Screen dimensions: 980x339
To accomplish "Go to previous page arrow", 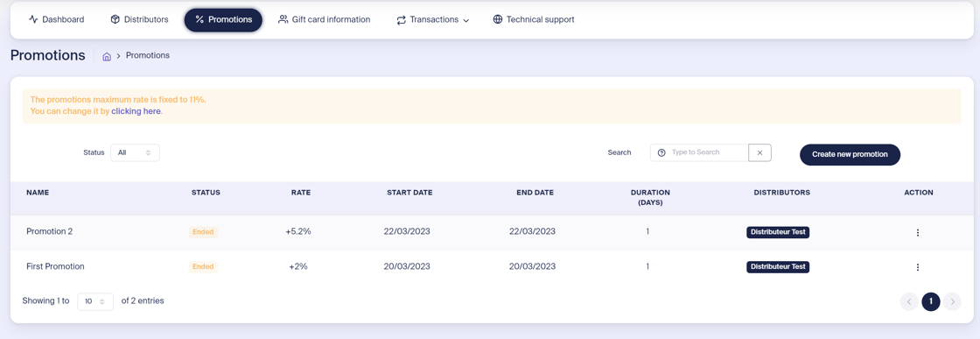I will 909,302.
